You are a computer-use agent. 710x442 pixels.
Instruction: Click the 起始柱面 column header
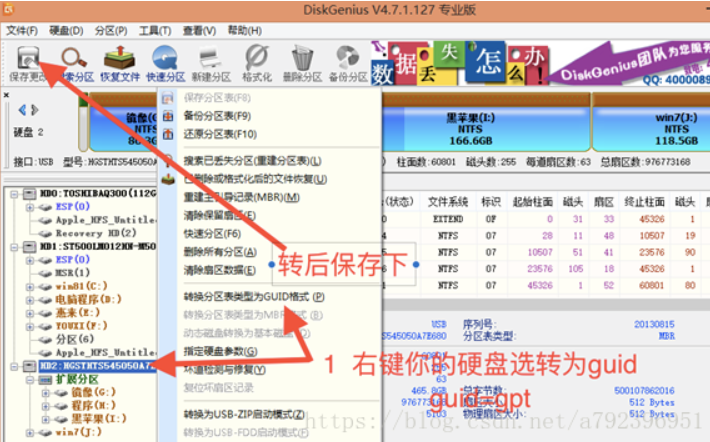[x=532, y=202]
